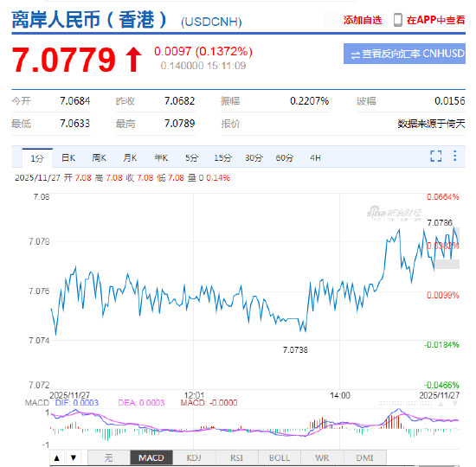Click 今开 value 7.0684
Viewport: 476px width, 467px height.
75,100
